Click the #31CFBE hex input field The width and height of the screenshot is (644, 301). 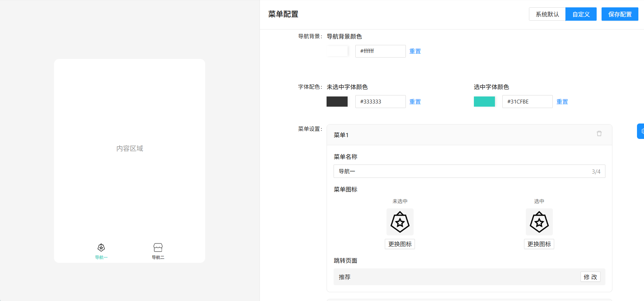(528, 101)
